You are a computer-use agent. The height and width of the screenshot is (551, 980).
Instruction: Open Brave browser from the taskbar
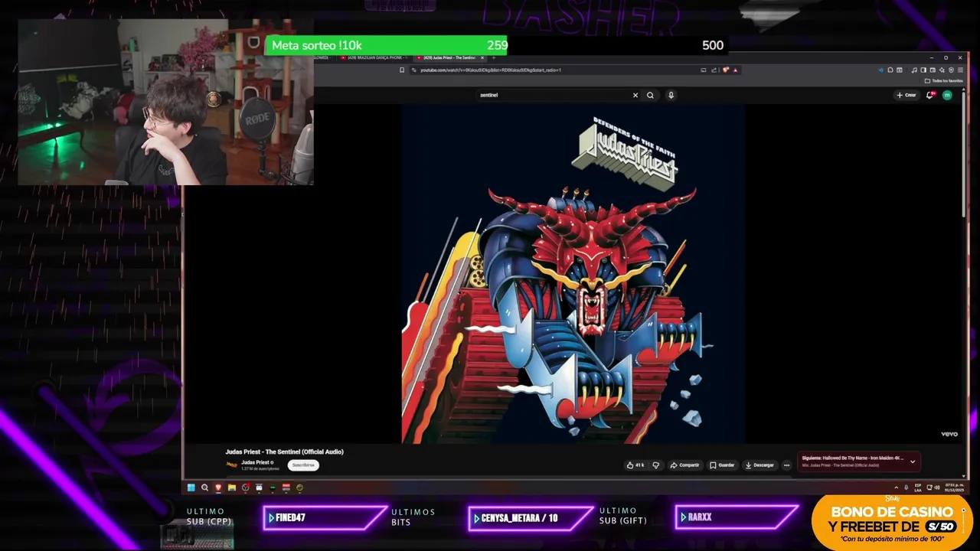pos(218,487)
